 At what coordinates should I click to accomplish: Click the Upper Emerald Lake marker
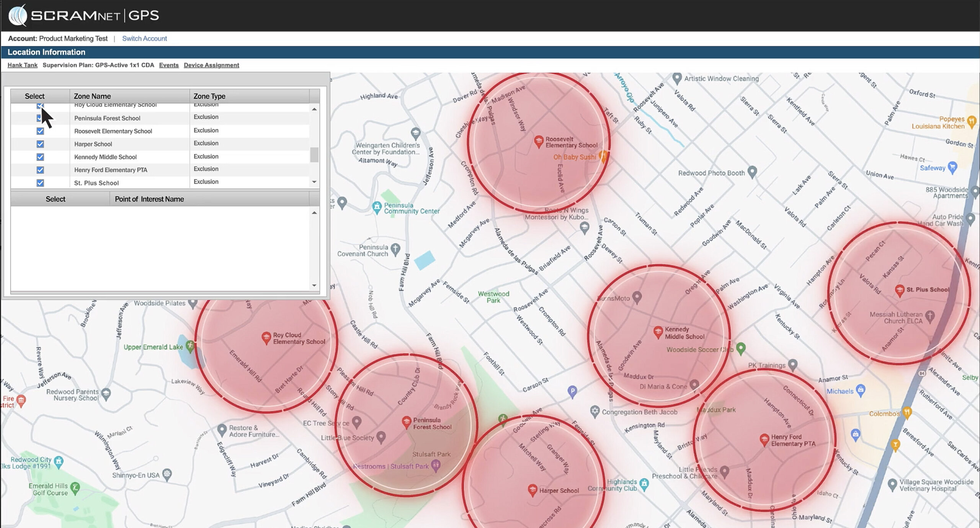pos(190,347)
